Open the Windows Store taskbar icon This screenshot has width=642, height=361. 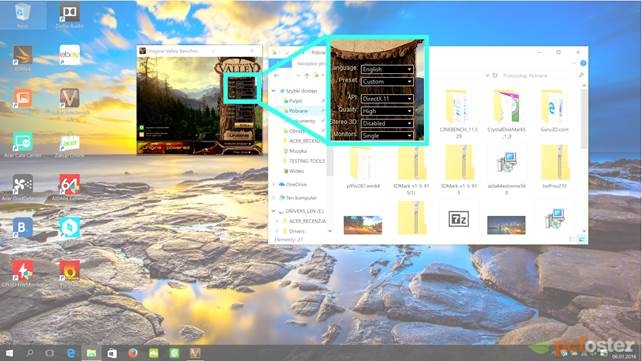coord(112,353)
